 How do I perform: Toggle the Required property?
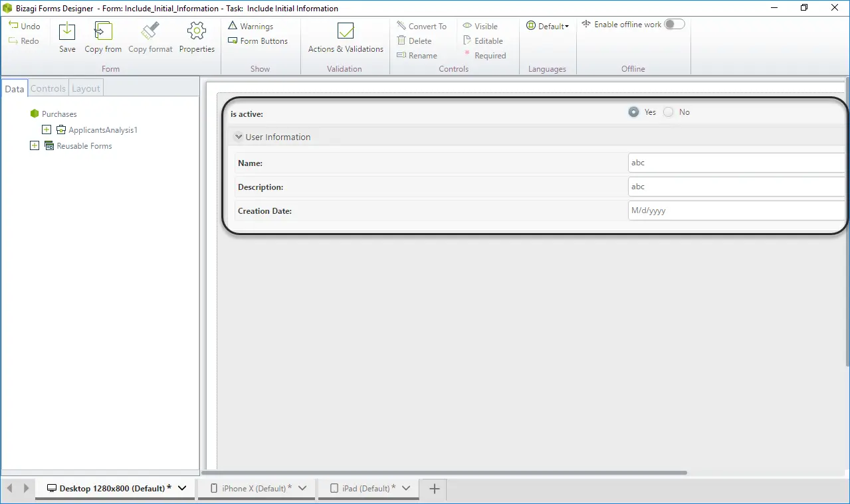click(x=484, y=55)
